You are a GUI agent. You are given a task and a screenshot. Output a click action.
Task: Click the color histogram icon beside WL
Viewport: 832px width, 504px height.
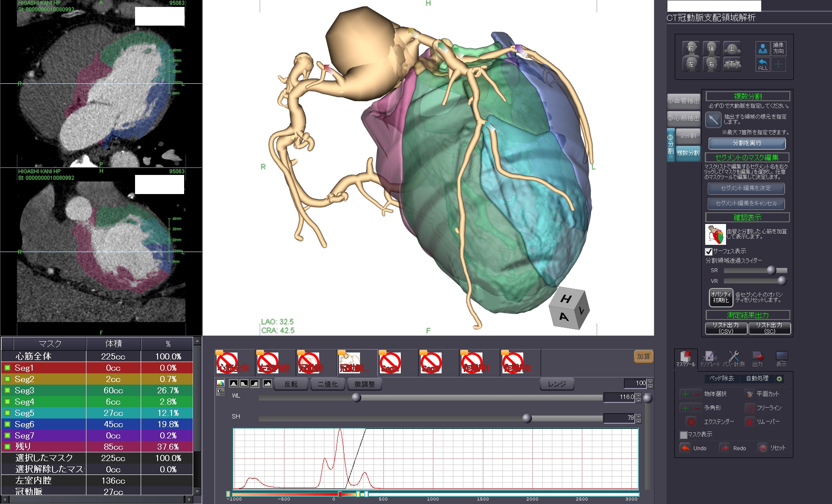click(x=221, y=383)
